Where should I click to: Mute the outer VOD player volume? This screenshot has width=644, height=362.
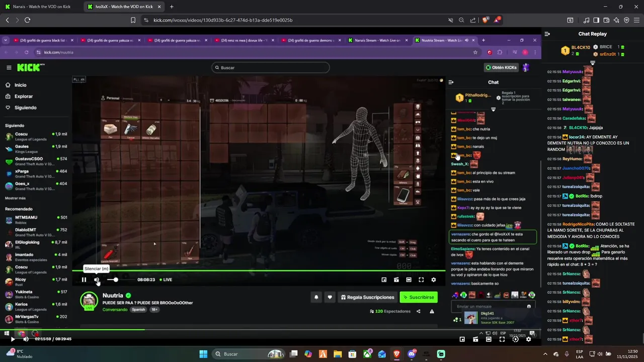click(x=26, y=339)
